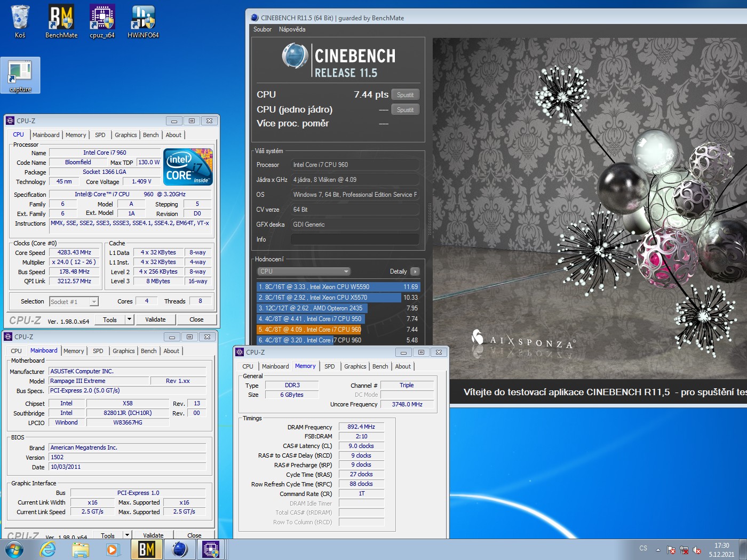Click the Mainboard CPU-Z window title icon

[x=8, y=337]
